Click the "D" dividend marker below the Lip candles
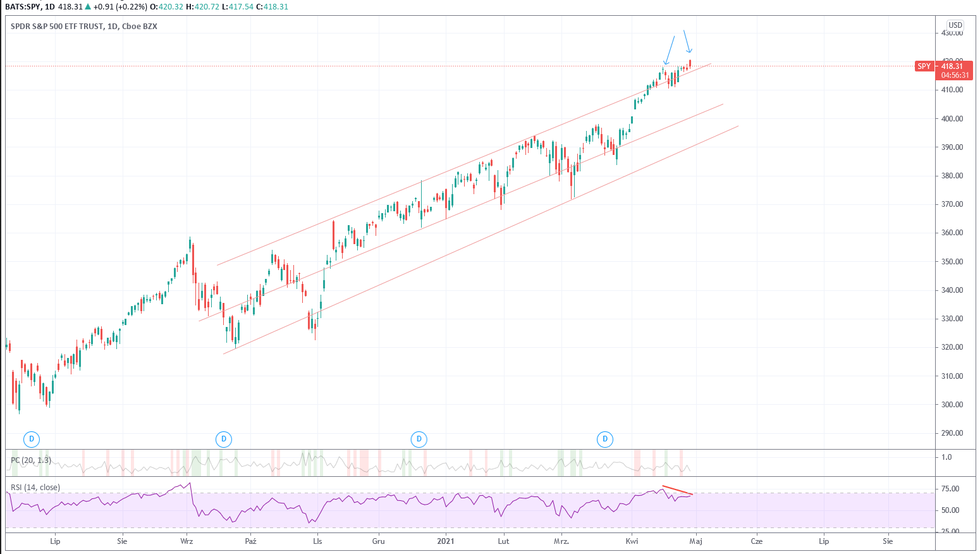 (x=30, y=439)
